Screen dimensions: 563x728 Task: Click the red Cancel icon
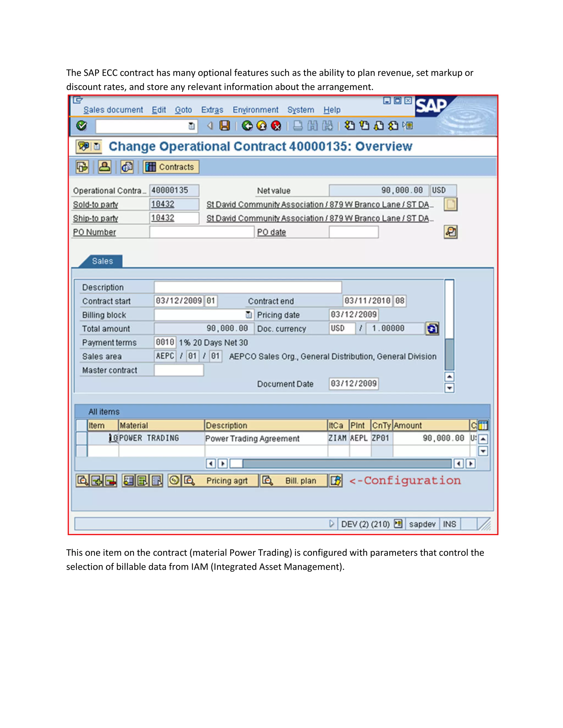pos(276,126)
